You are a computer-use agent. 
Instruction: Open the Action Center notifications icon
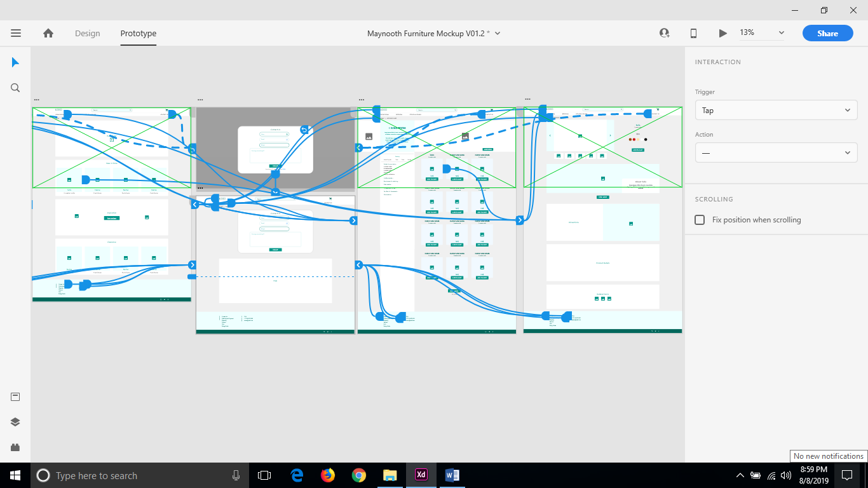tap(847, 475)
